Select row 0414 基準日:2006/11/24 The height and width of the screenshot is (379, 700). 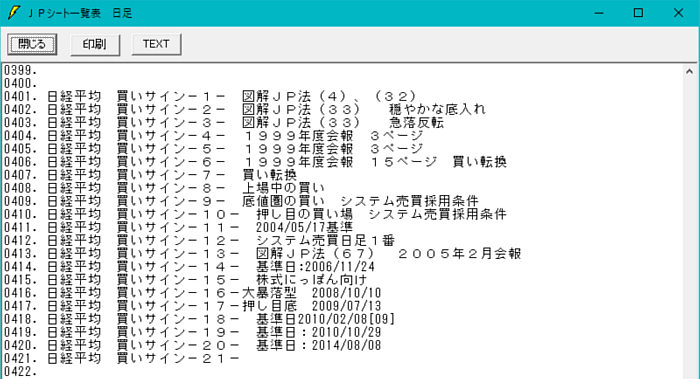point(189,267)
